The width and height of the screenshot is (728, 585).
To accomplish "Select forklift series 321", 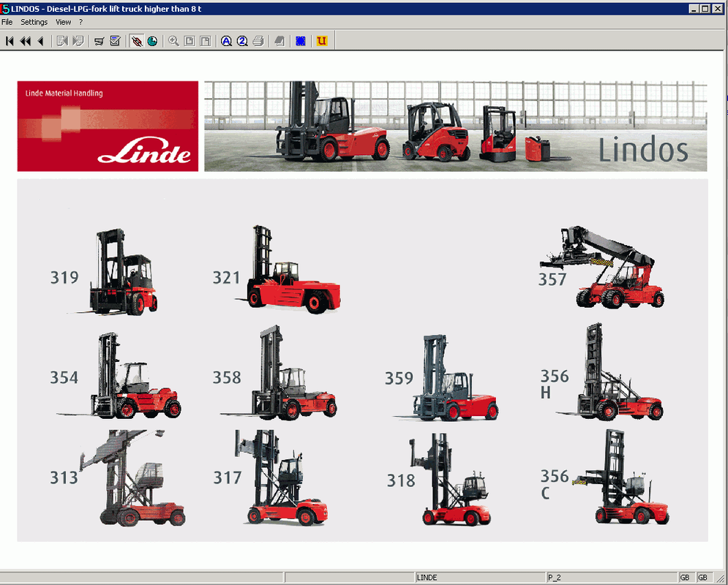I will click(277, 270).
